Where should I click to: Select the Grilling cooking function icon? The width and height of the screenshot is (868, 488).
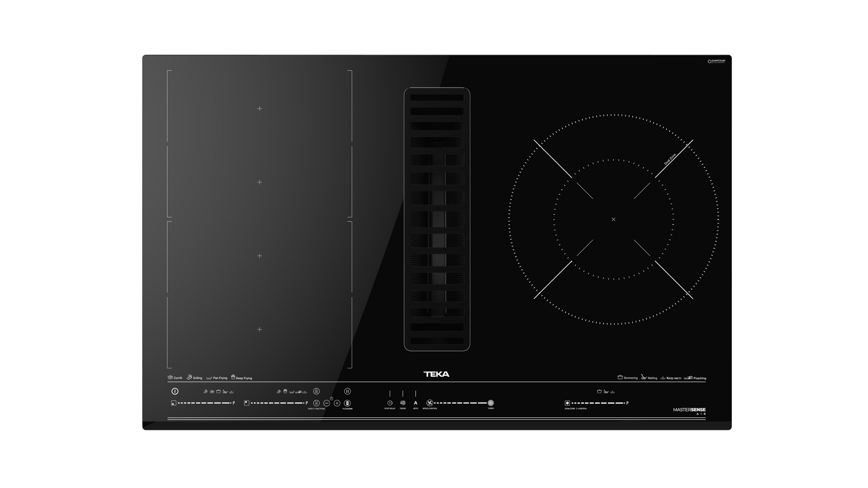click(189, 378)
